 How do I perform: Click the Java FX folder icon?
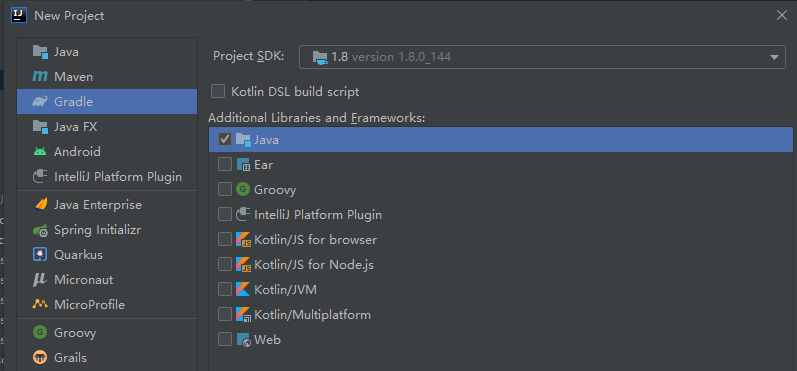click(40, 127)
